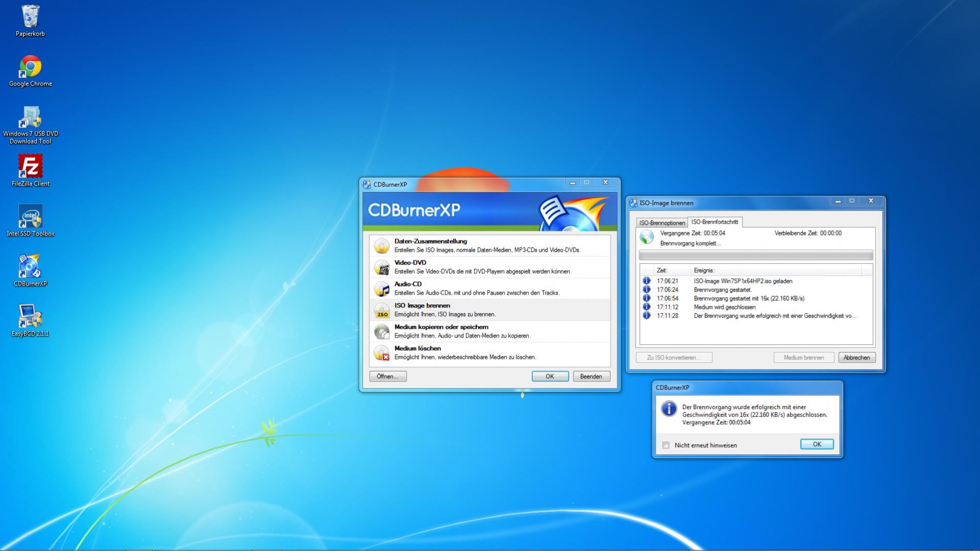Click the Vergangene Zeit: 00:05:04 label
This screenshot has width=980, height=551.
coord(692,233)
